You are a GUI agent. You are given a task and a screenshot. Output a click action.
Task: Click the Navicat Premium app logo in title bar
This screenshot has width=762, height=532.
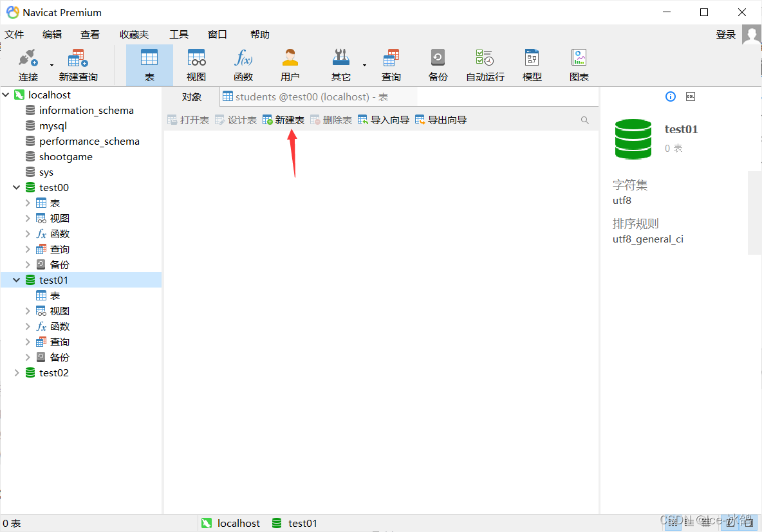pos(13,12)
